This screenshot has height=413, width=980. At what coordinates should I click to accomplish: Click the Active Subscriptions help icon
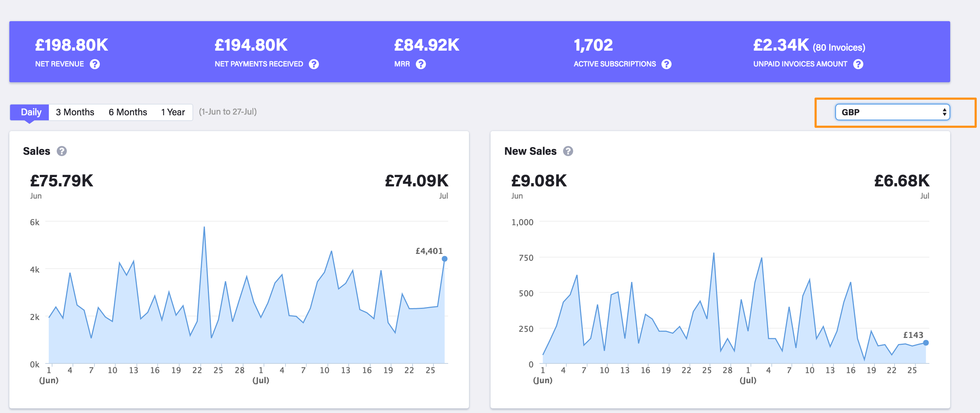(667, 64)
